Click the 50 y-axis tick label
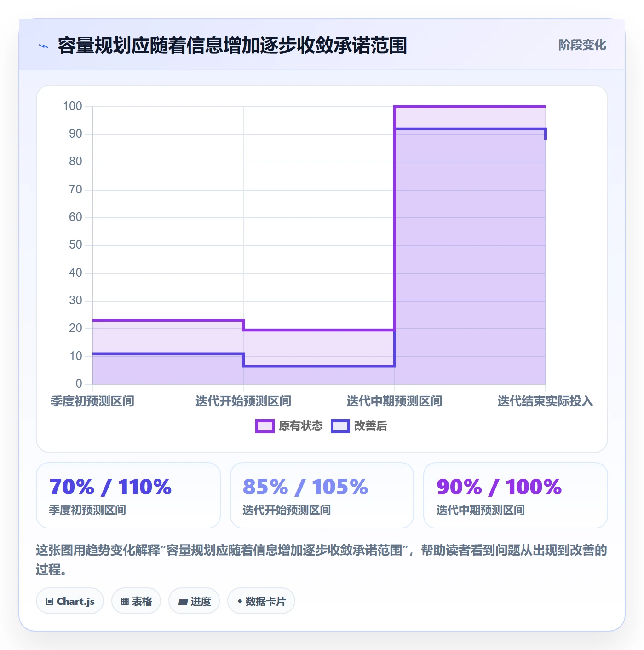 [x=75, y=245]
